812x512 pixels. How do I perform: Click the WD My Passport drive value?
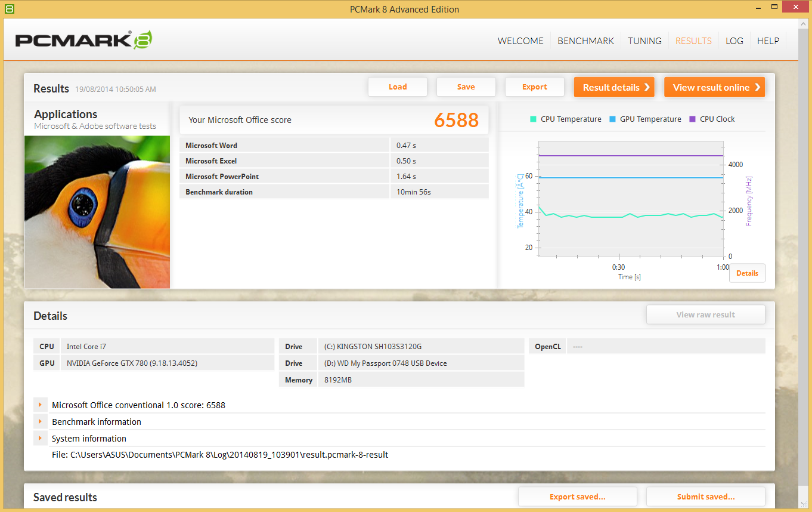421,363
